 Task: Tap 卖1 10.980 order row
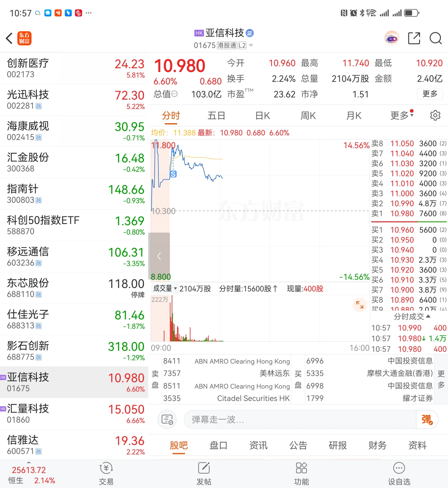coord(409,214)
